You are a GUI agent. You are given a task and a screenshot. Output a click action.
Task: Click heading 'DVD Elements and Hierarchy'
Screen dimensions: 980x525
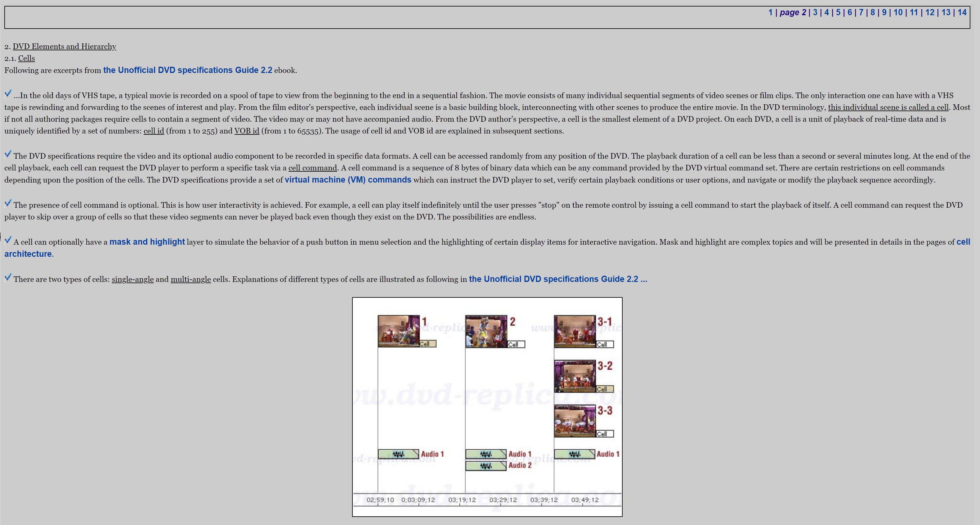tap(64, 47)
